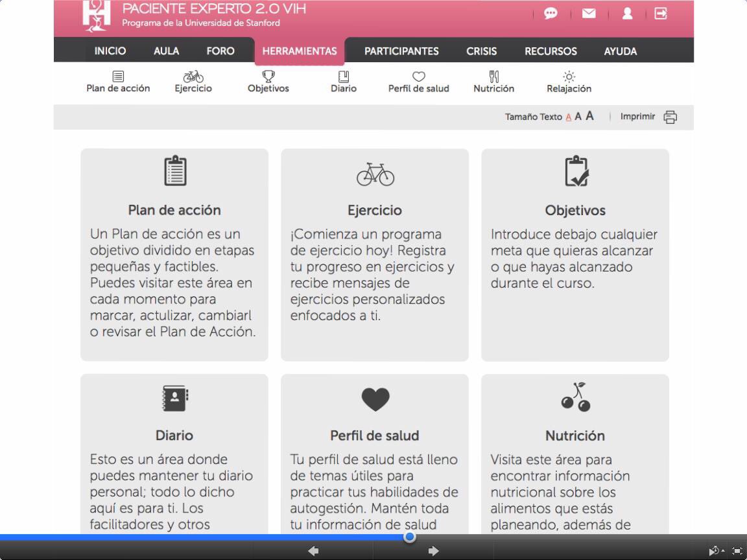Click the heart icon on the Perfil de salud card
This screenshot has height=560, width=747.
[375, 399]
